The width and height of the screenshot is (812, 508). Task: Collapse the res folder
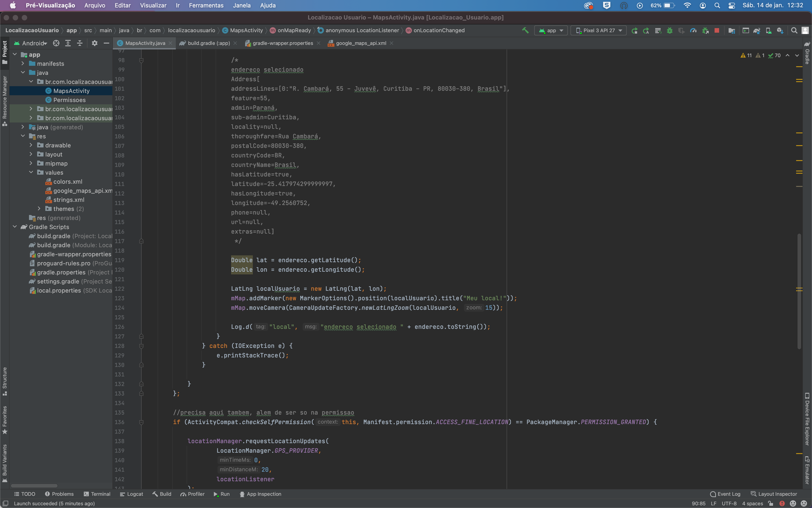pos(23,136)
